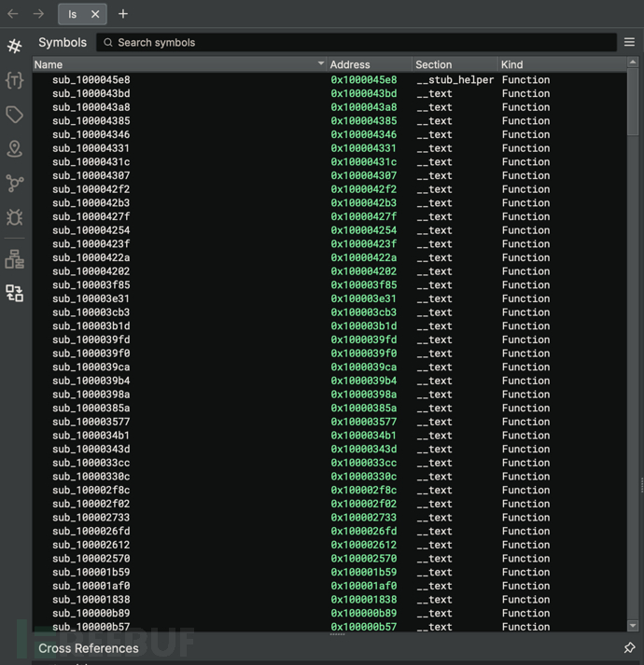Click the branch graph sidebar icon
Screen dimensions: 644x665
coord(14,184)
